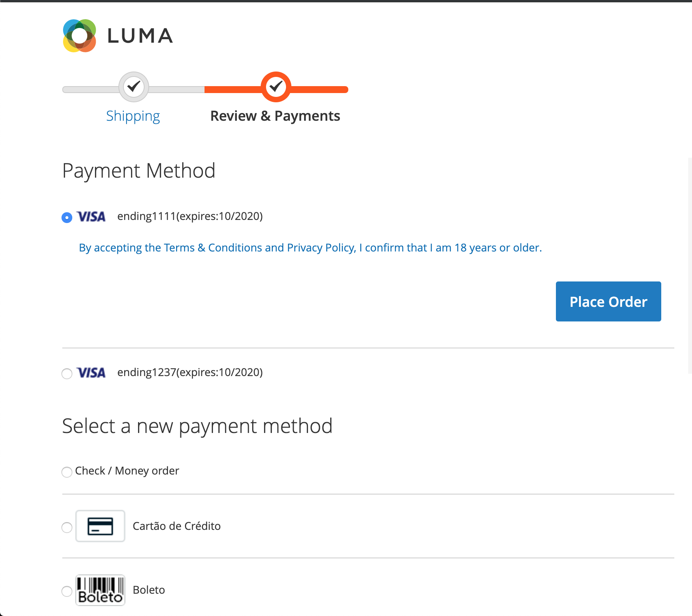The height and width of the screenshot is (616, 692).
Task: Click the Boleto barcode icon
Action: click(x=100, y=590)
